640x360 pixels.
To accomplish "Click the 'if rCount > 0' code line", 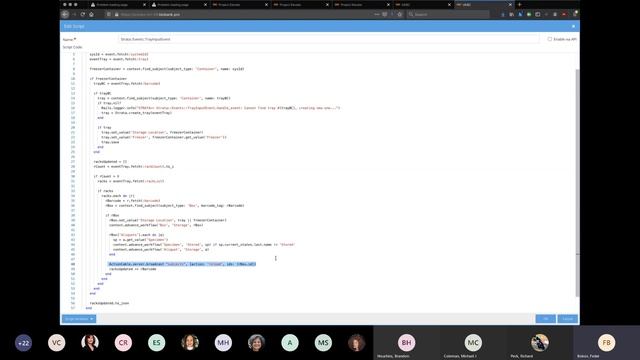I will [106, 176].
